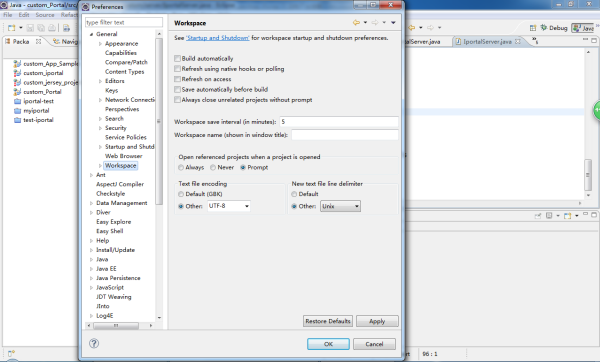Click the Debug perspective icon

tap(544, 28)
